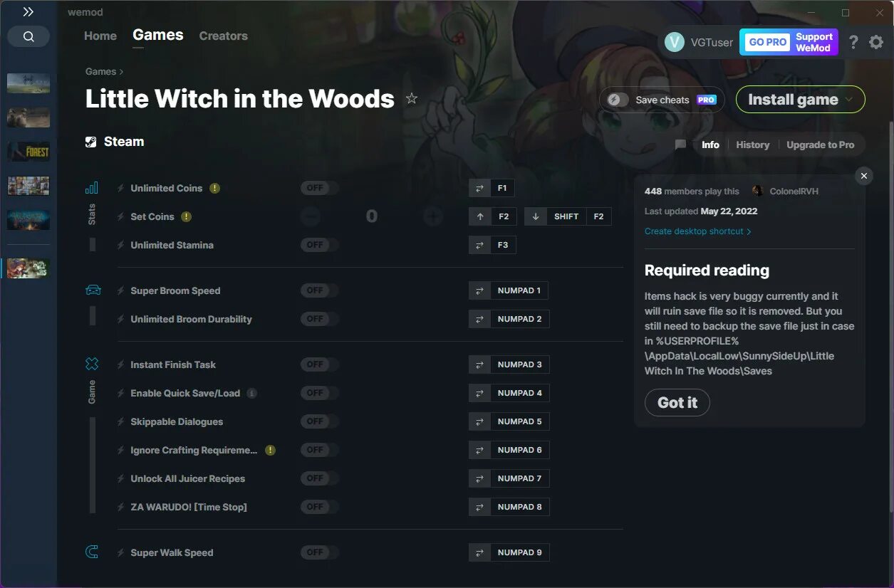Viewport: 894px width, 588px height.
Task: Switch to the Games tab
Action: [158, 35]
